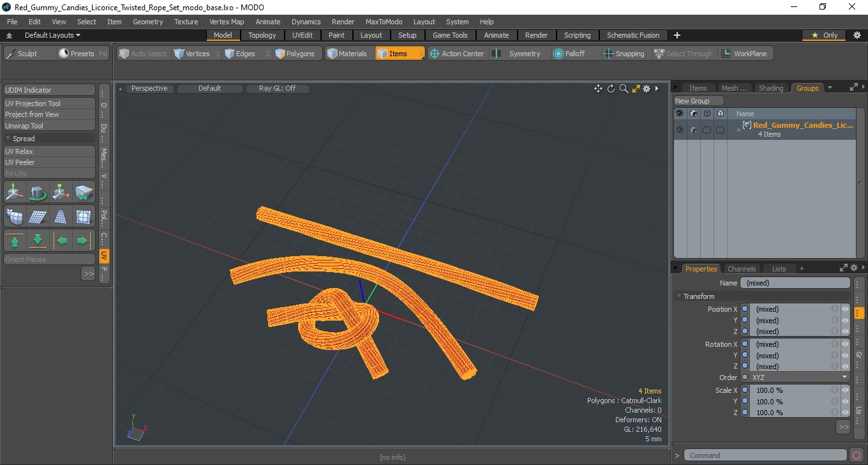The width and height of the screenshot is (868, 465).
Task: Click the align left arrow icon
Action: 62,241
